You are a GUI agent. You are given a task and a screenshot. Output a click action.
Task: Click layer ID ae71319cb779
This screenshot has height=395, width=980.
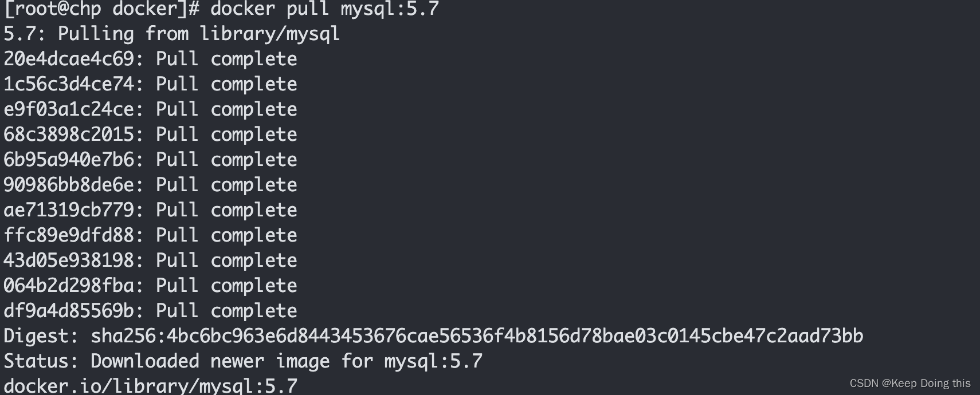pos(69,210)
